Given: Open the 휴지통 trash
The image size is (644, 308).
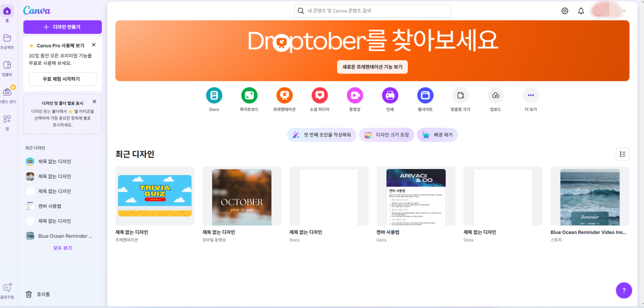Looking at the screenshot, I should (38, 294).
